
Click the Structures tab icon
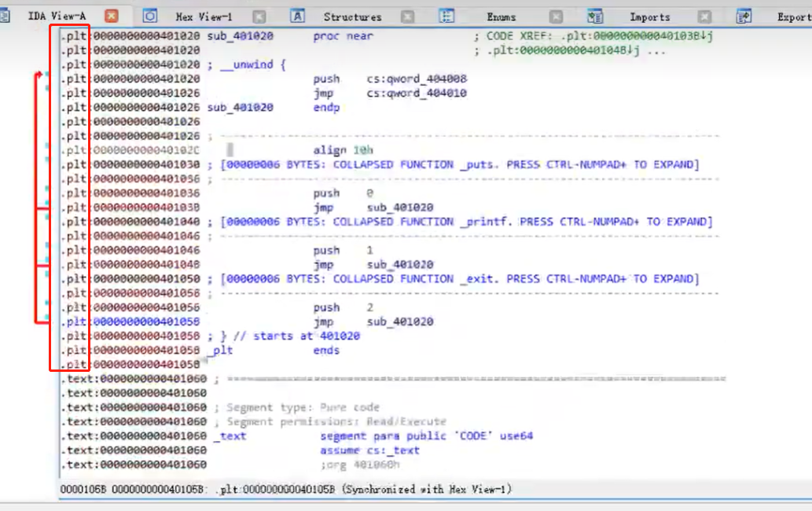click(297, 16)
